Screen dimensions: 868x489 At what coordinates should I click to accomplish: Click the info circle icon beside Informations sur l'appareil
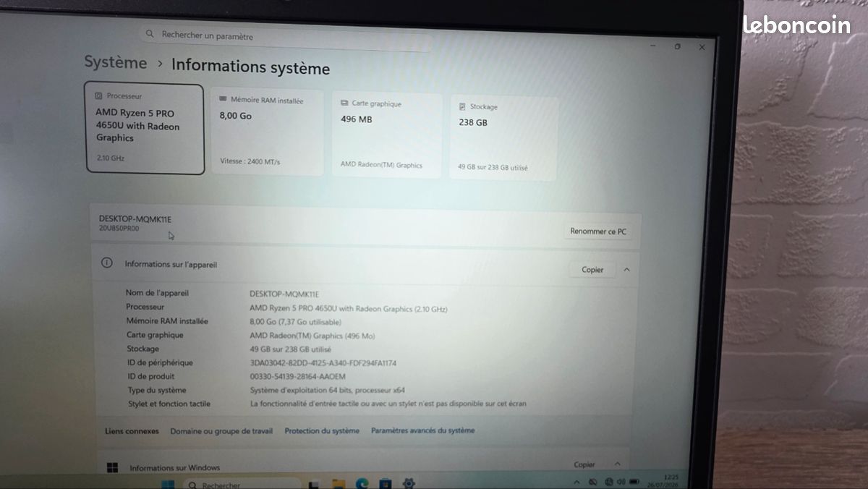click(107, 263)
